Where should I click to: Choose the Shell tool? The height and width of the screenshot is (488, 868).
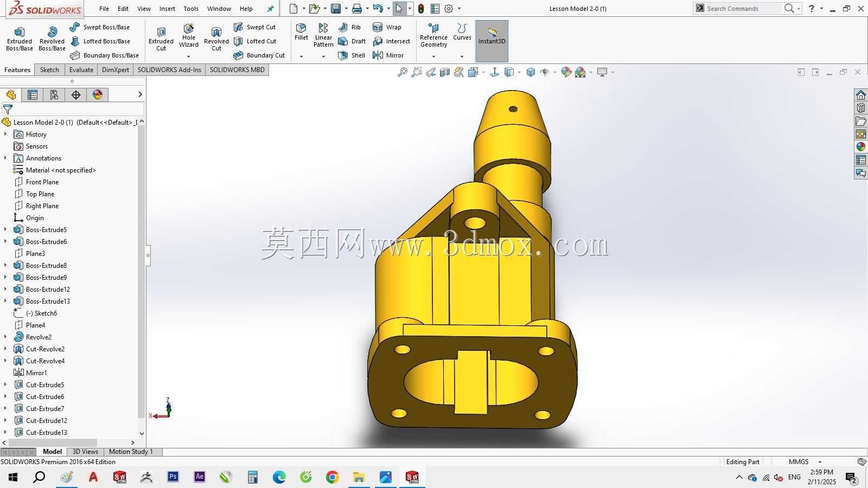pos(352,55)
